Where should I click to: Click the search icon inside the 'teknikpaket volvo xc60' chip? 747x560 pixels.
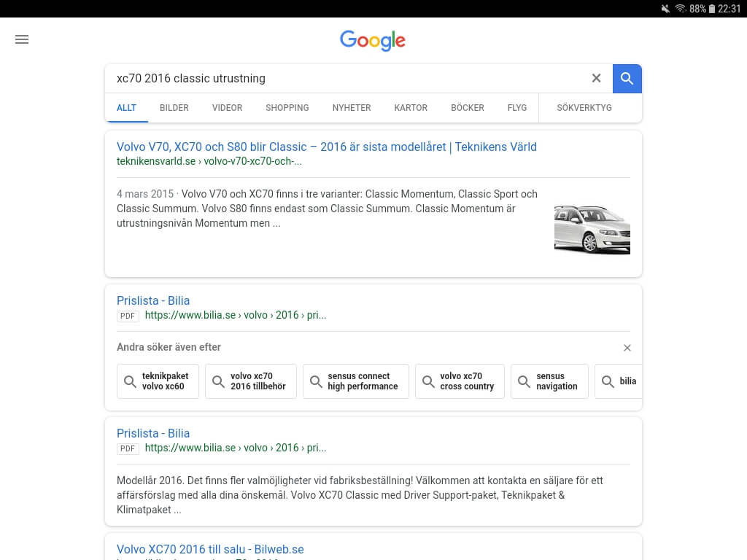(131, 381)
